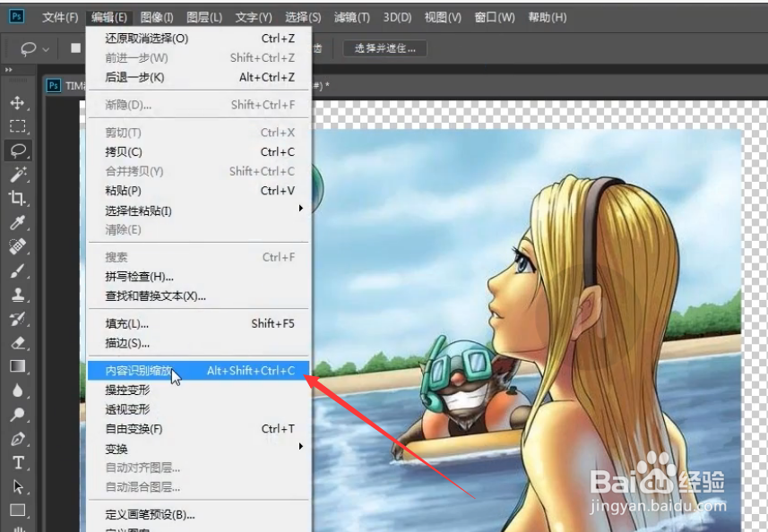Screen dimensions: 768x532
Task: Expand the 变换 submenu
Action: [x=199, y=449]
